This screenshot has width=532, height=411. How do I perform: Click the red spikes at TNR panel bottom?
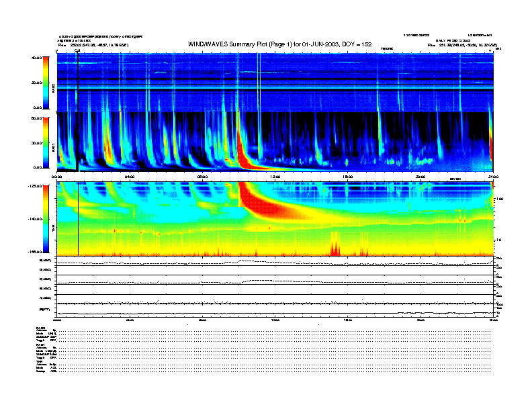335,248
